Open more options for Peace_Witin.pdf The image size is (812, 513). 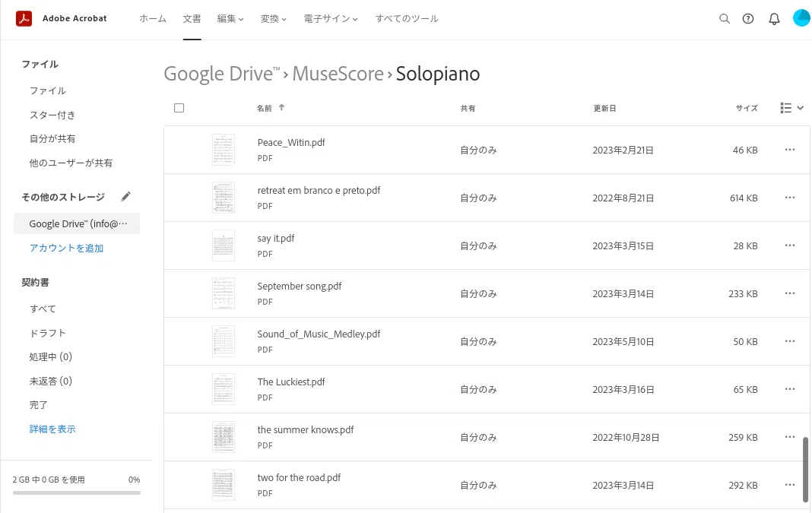(x=790, y=150)
